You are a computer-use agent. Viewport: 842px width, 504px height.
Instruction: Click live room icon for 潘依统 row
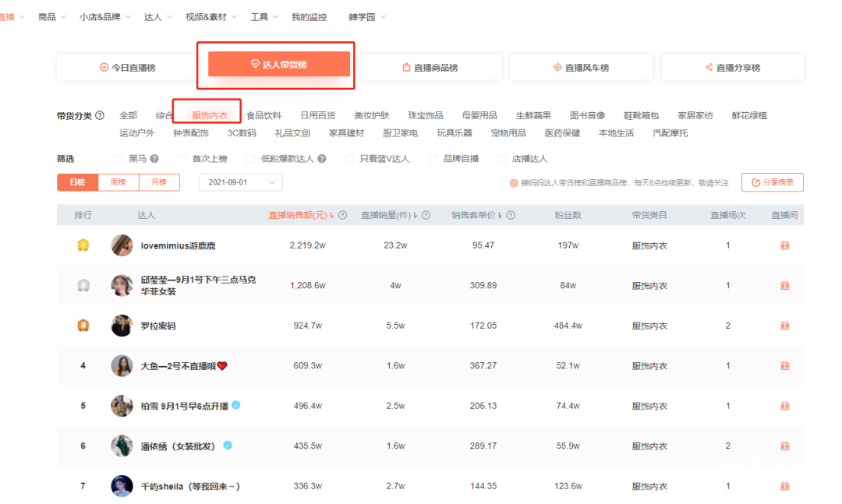(x=784, y=446)
